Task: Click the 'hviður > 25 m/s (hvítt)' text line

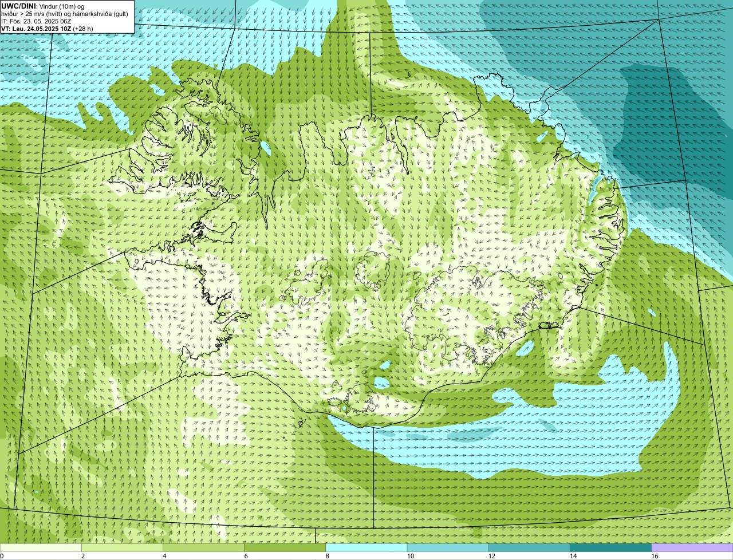Action: (65, 14)
